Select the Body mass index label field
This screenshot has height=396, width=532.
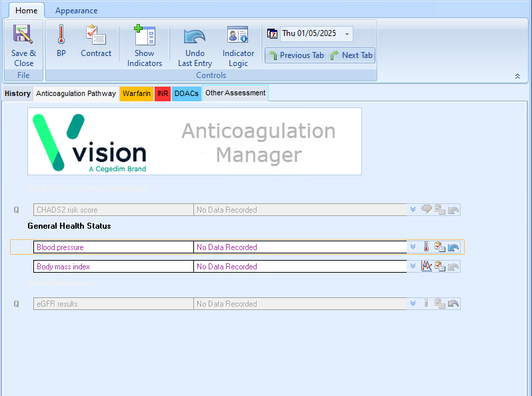click(113, 267)
